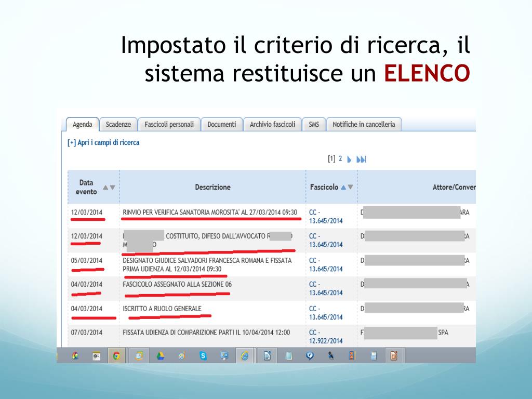This screenshot has height=399, width=532.
Task: Select date 07/03/2014 cell
Action: 87,332
